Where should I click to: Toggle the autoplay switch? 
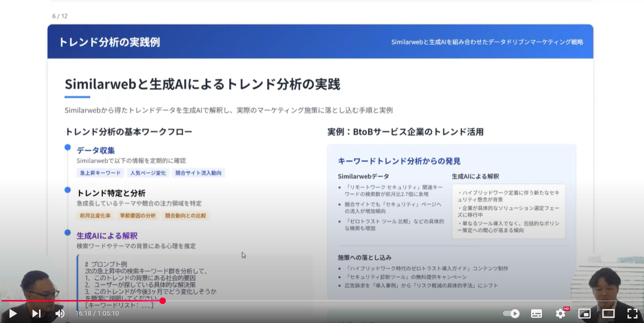click(511, 313)
